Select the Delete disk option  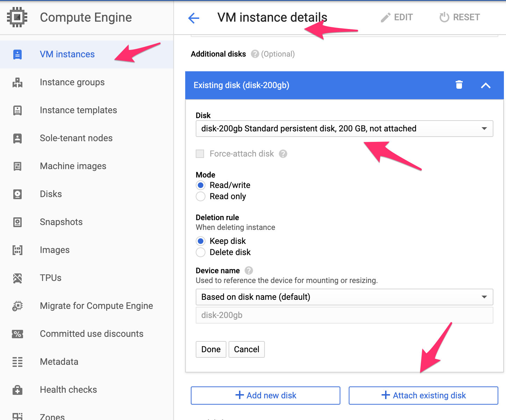(201, 252)
